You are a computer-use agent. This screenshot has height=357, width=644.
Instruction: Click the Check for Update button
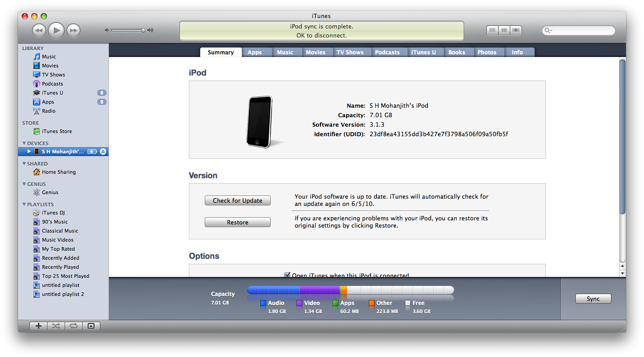coord(238,200)
